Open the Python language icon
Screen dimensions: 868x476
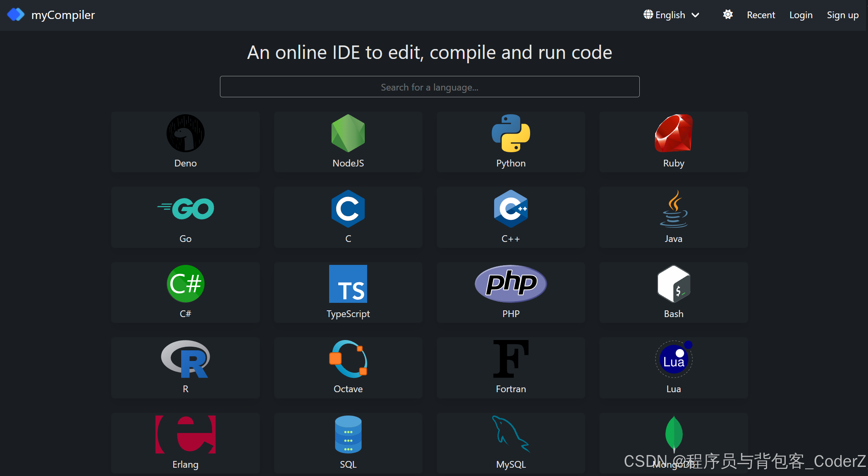click(510, 134)
